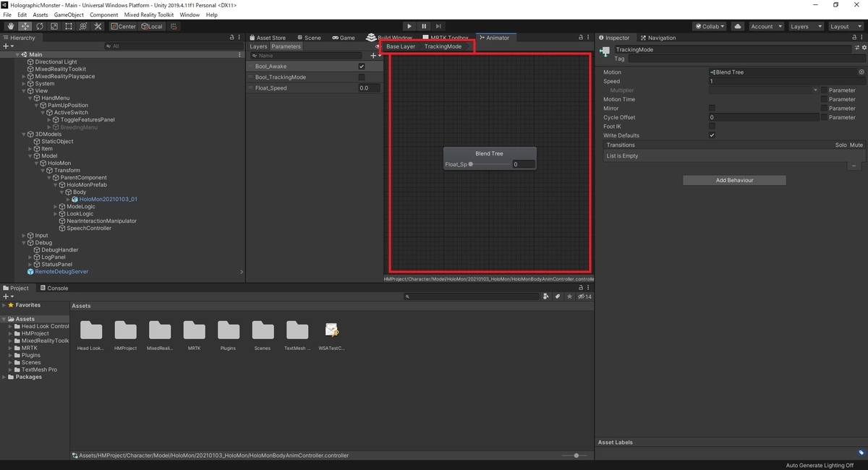868x470 pixels.
Task: Adjust the Float_Sp slider on Blend Tree
Action: pos(491,164)
